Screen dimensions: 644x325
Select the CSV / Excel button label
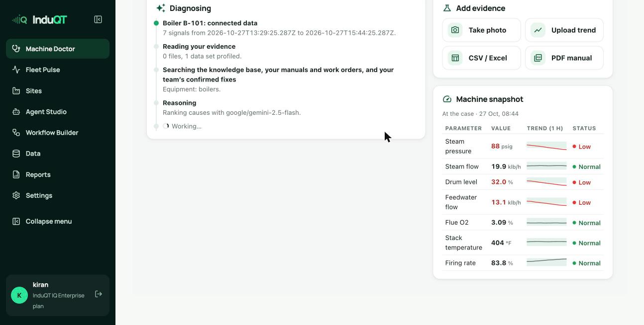point(488,58)
